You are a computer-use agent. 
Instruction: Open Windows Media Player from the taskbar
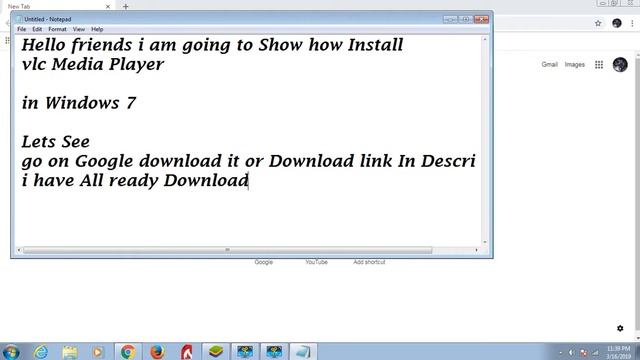tap(98, 352)
